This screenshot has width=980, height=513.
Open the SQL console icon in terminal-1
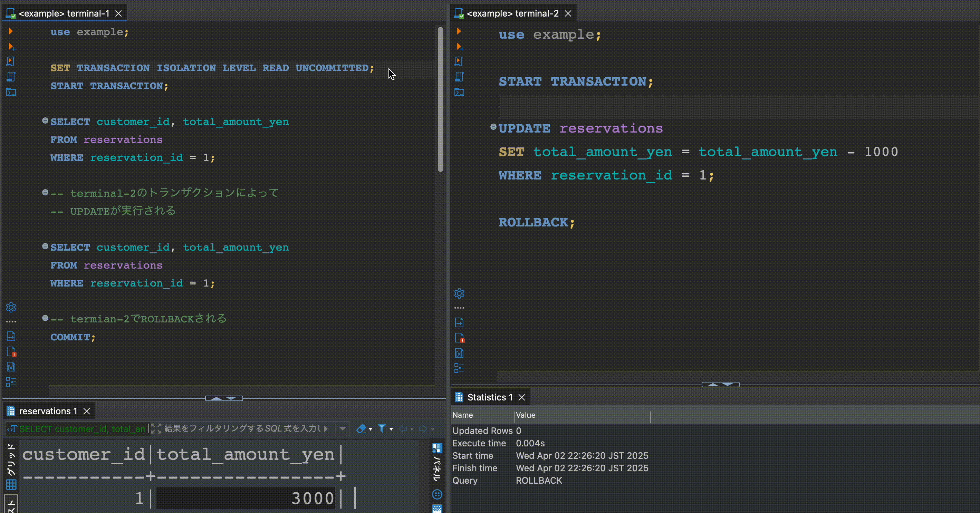[x=11, y=92]
